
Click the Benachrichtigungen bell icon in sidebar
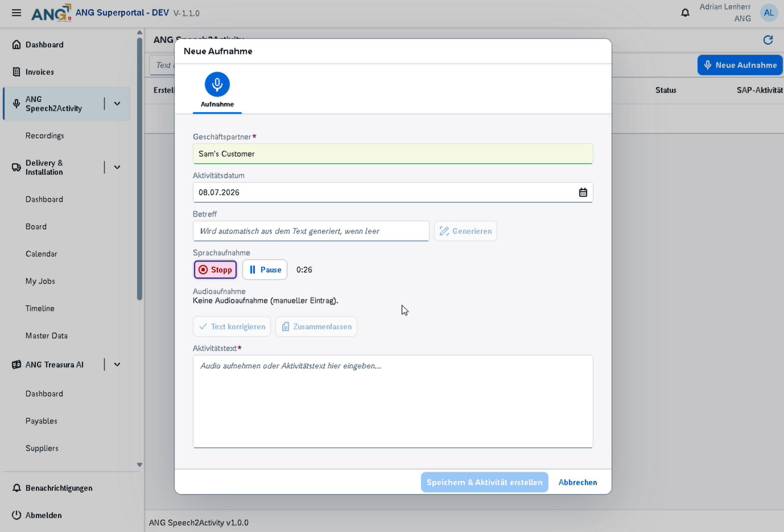[16, 488]
